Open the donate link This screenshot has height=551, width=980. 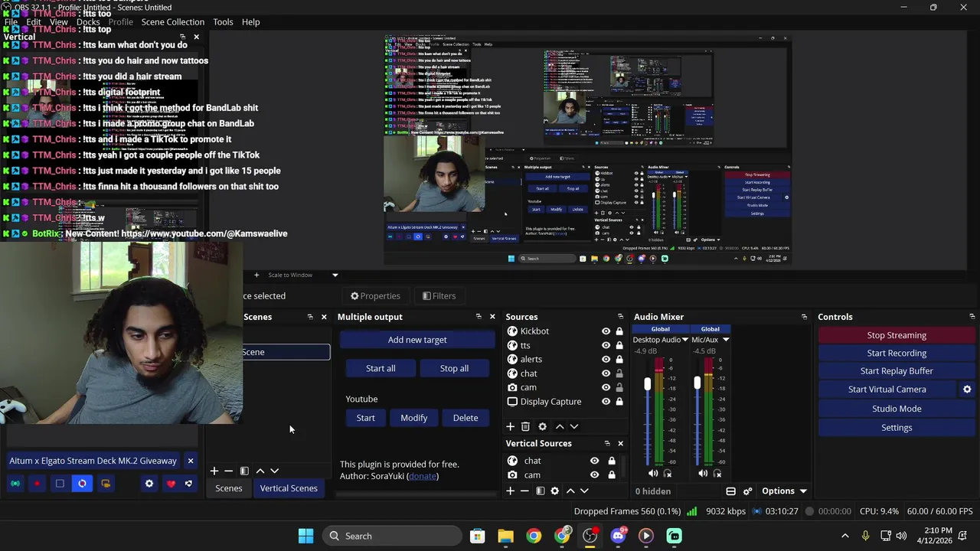[x=423, y=476]
